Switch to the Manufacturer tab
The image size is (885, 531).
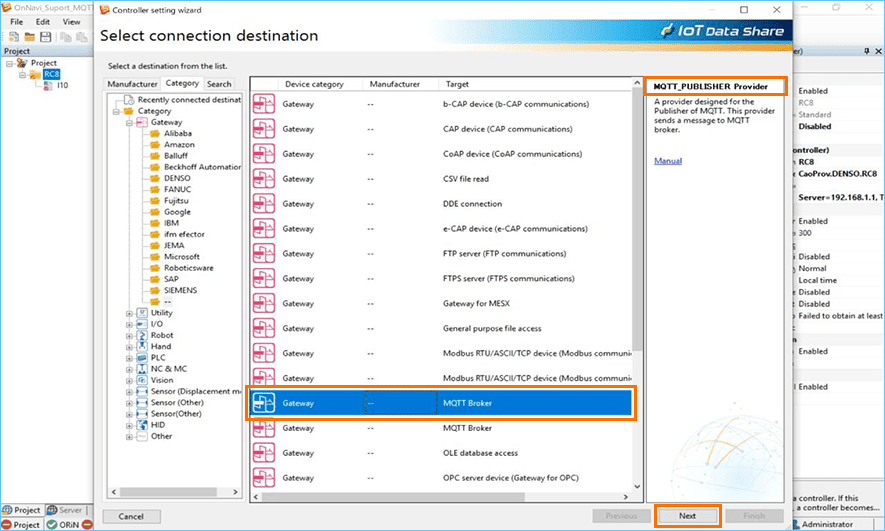pyautogui.click(x=132, y=84)
